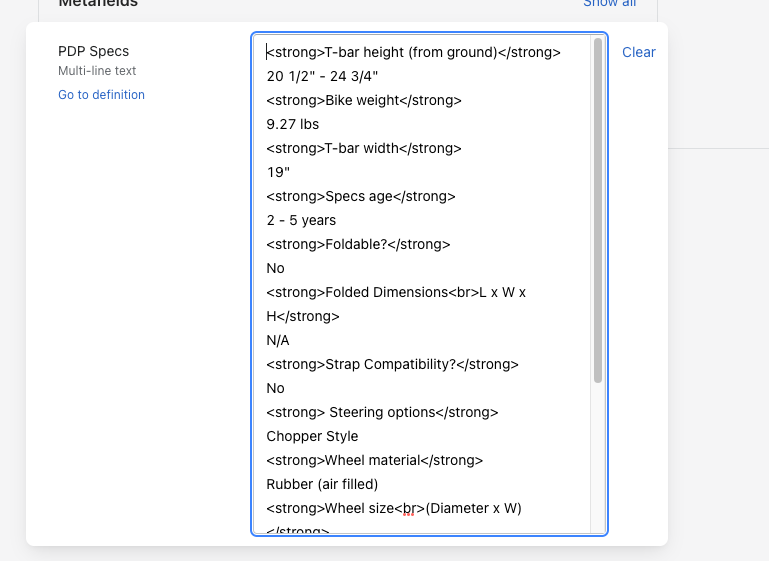Place cursor on 9.27 lbs value

pyautogui.click(x=292, y=124)
